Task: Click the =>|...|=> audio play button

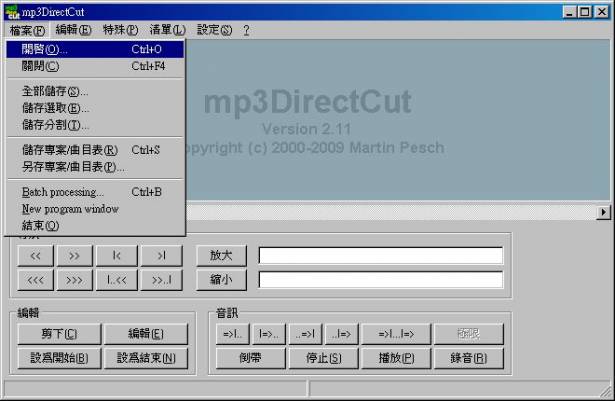Action: tap(396, 334)
